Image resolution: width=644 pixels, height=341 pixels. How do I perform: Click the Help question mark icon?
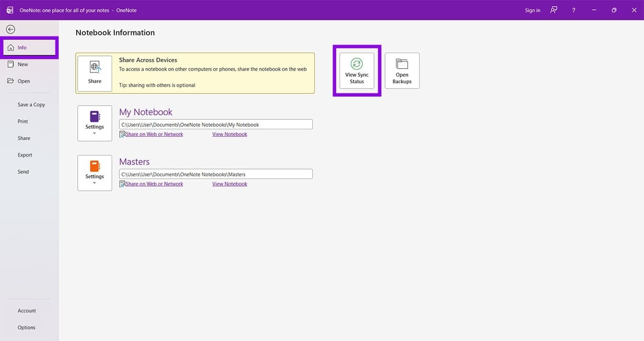click(x=574, y=10)
